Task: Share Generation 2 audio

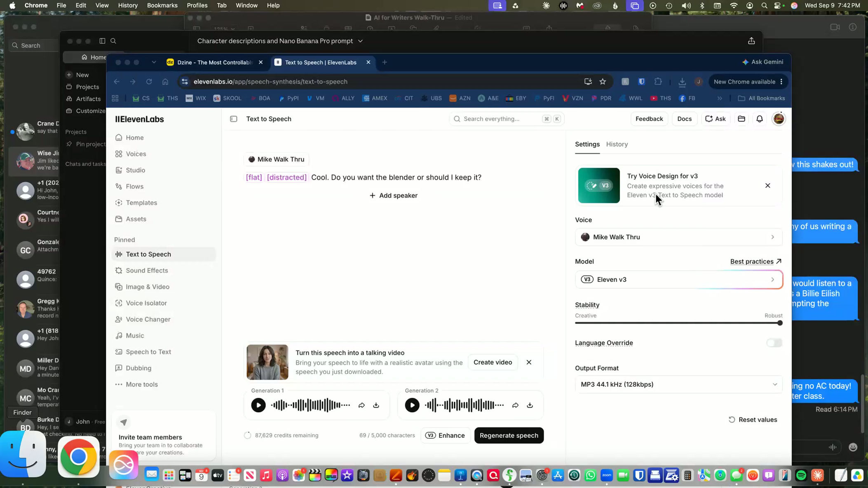Action: [515, 405]
